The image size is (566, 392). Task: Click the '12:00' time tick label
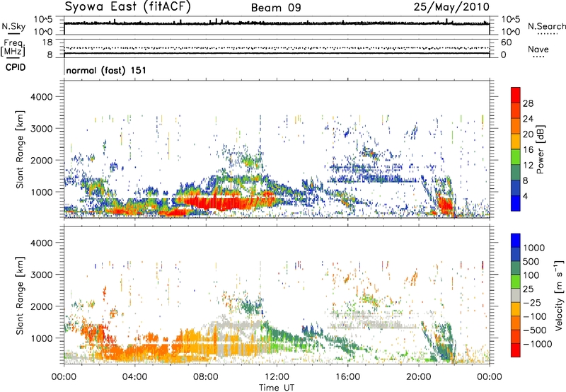click(x=277, y=377)
